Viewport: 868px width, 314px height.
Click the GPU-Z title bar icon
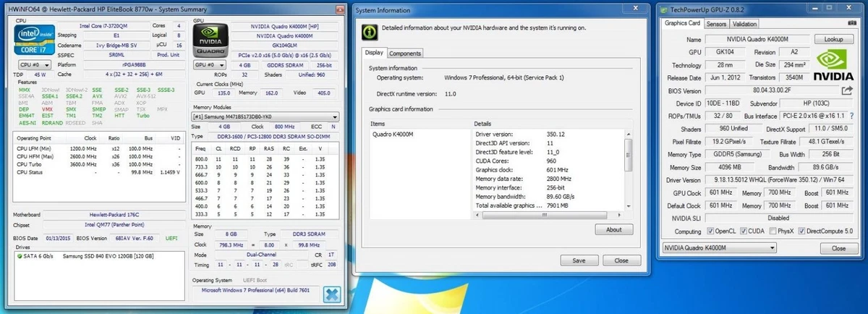pos(665,10)
